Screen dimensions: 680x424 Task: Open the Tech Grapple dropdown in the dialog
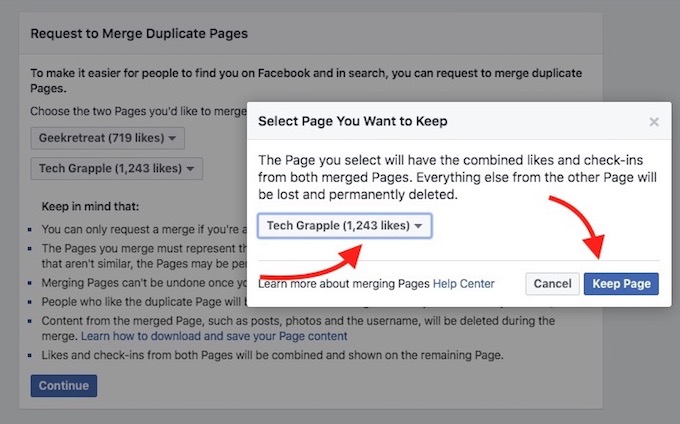pyautogui.click(x=345, y=225)
